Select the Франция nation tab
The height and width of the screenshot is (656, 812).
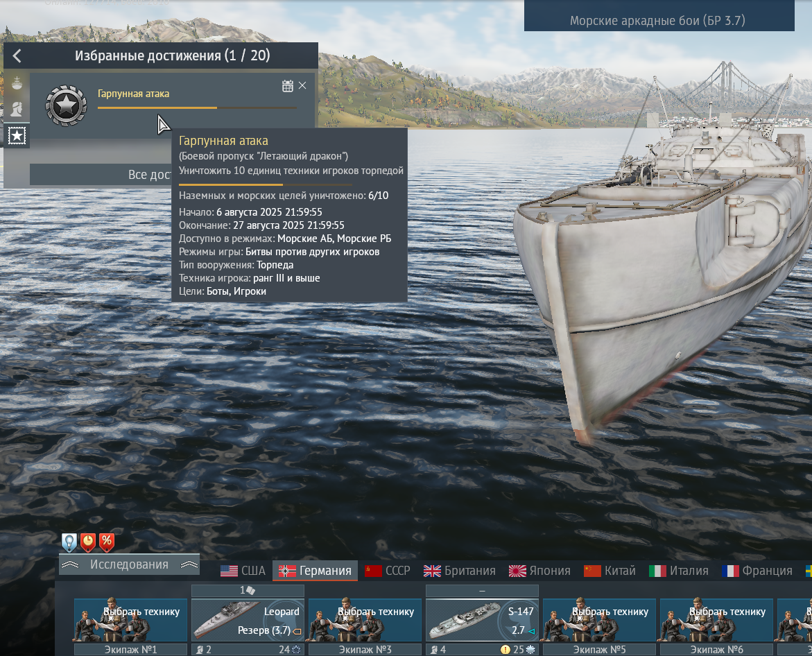[757, 571]
